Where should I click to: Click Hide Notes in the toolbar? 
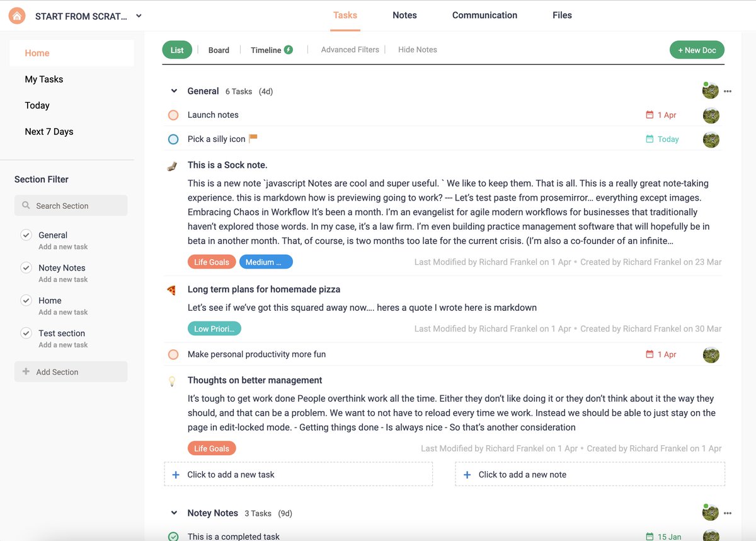[x=417, y=49]
